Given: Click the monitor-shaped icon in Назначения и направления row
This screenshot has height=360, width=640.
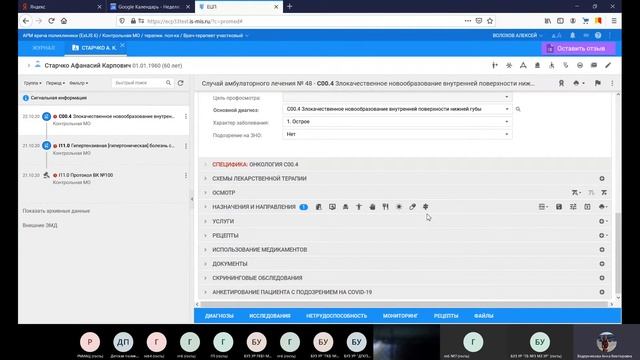Looking at the screenshot, I should point(332,207).
